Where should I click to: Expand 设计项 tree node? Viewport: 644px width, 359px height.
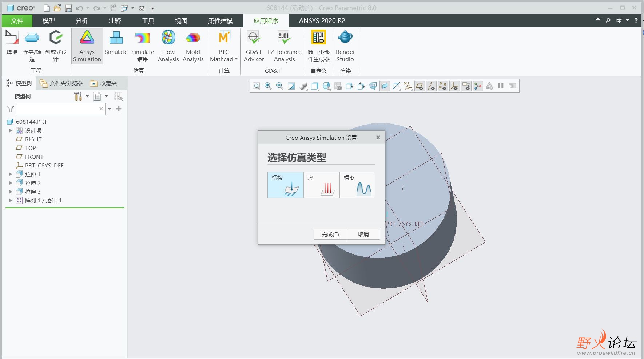coord(11,130)
